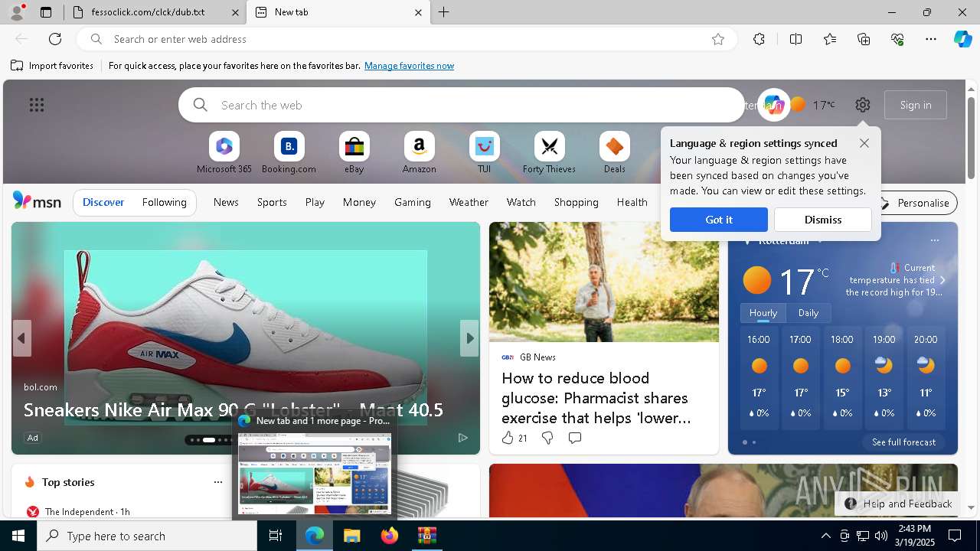Add page to favorites star icon

click(718, 39)
